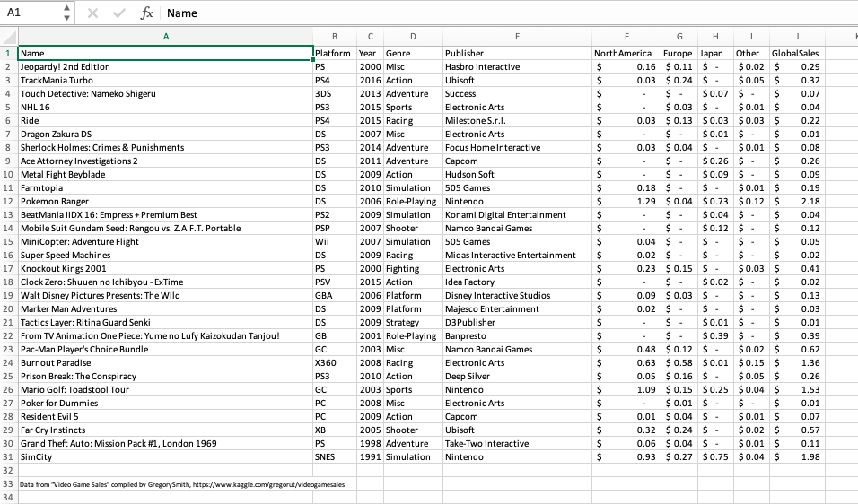Screen dimensions: 858x504
Task: Click the Japan header cell
Action: [715, 54]
